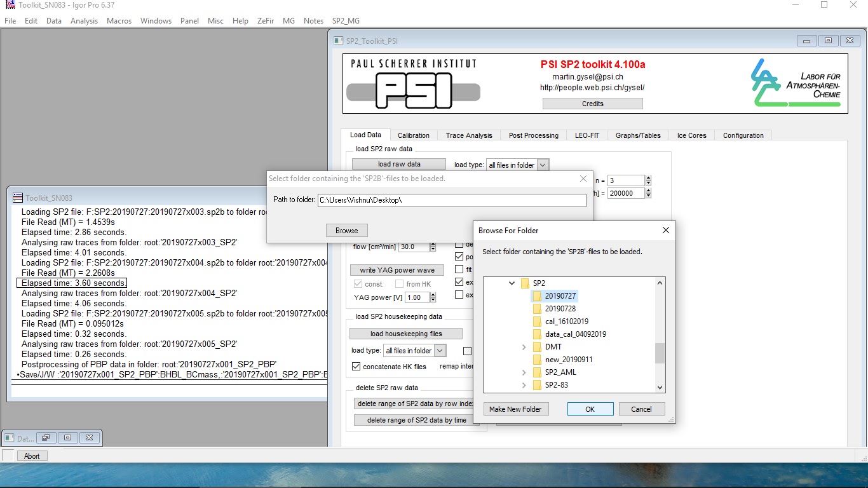Open the housekeeping load type dropdown
The height and width of the screenshot is (488, 868).
click(x=440, y=351)
